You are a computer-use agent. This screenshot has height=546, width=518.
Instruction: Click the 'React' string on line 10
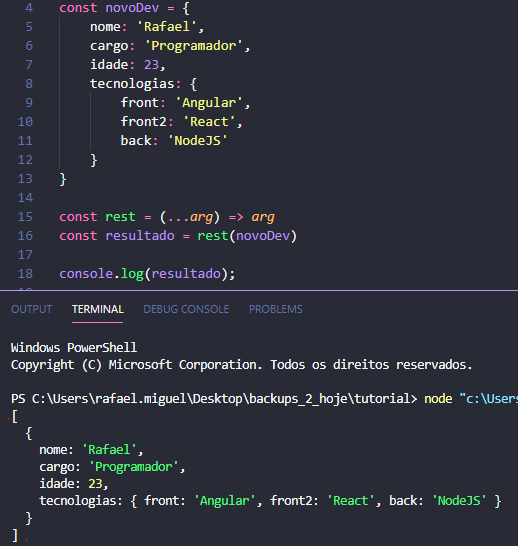(209, 122)
